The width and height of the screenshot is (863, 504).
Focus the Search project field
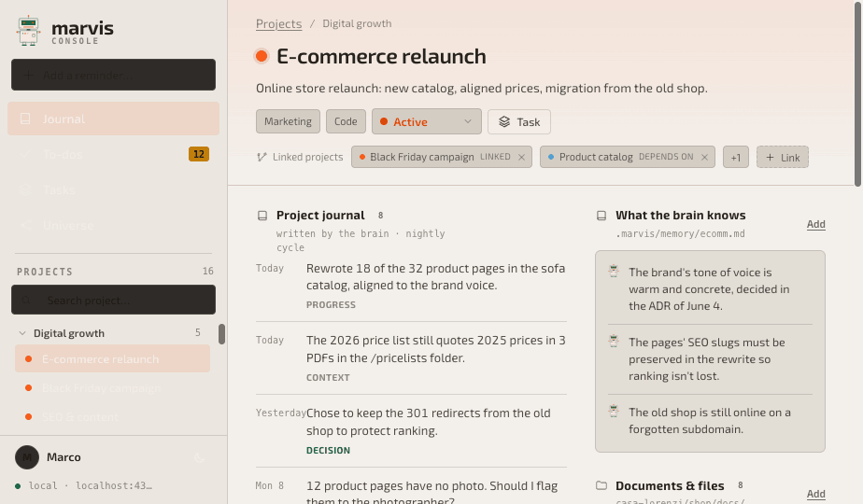point(113,300)
